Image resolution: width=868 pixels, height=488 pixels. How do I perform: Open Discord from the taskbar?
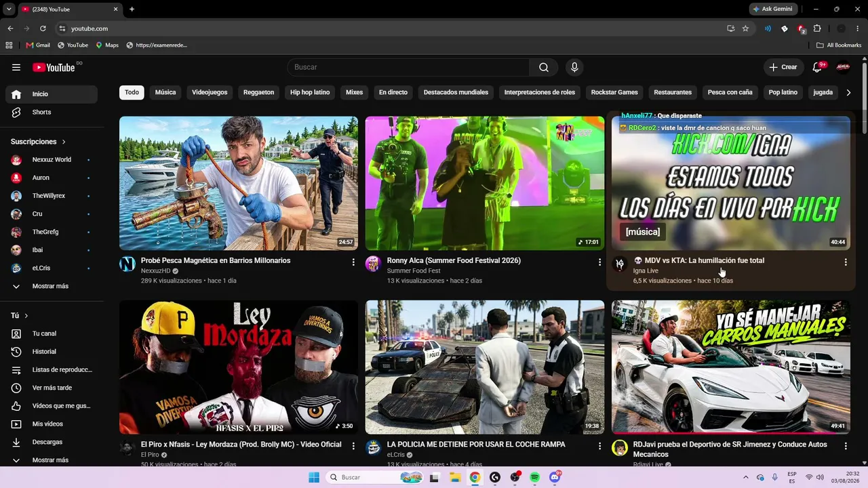(x=555, y=477)
